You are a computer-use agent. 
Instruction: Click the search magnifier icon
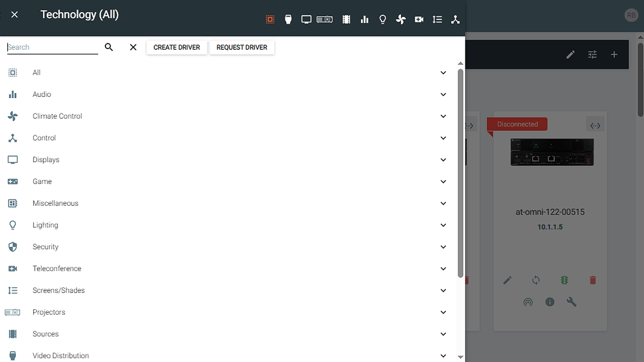(109, 47)
